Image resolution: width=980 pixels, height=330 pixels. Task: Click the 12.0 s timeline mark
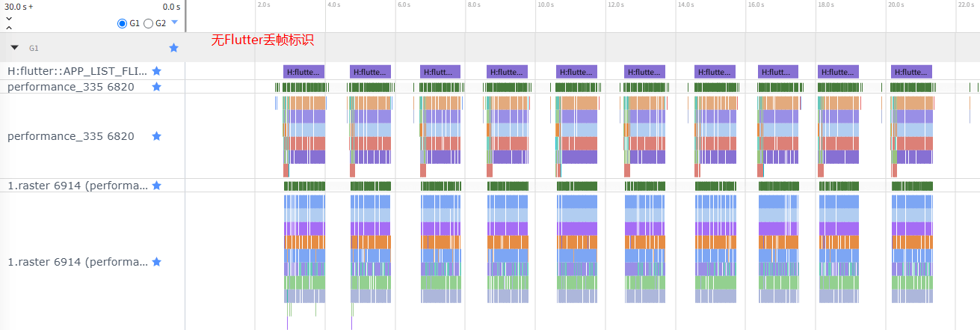click(615, 4)
